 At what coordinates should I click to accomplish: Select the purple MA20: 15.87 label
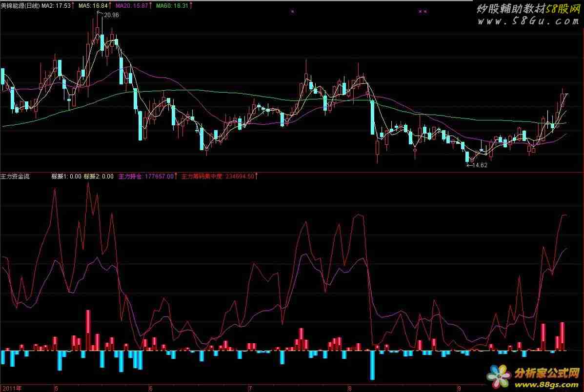pyautogui.click(x=132, y=5)
